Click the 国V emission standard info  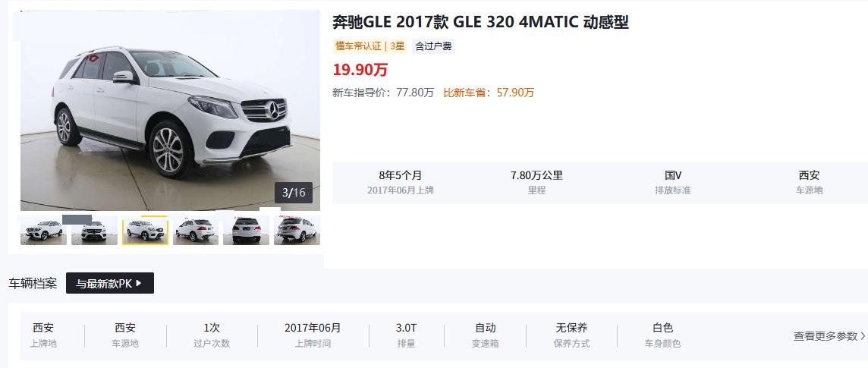[x=673, y=182]
